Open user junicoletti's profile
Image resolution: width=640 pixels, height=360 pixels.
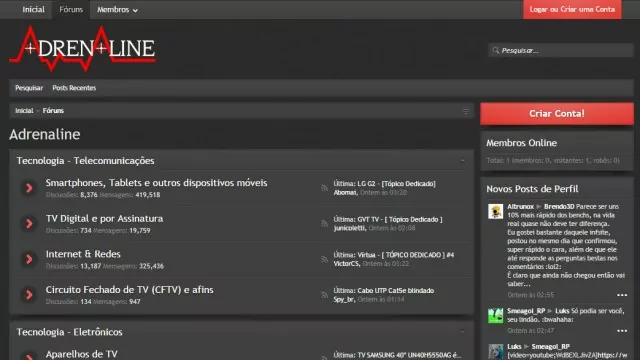click(x=349, y=228)
